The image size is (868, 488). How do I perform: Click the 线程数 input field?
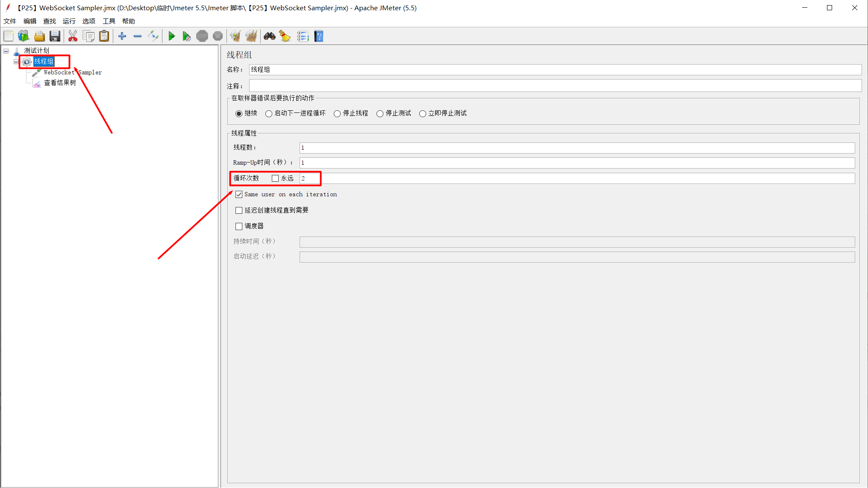pyautogui.click(x=577, y=148)
